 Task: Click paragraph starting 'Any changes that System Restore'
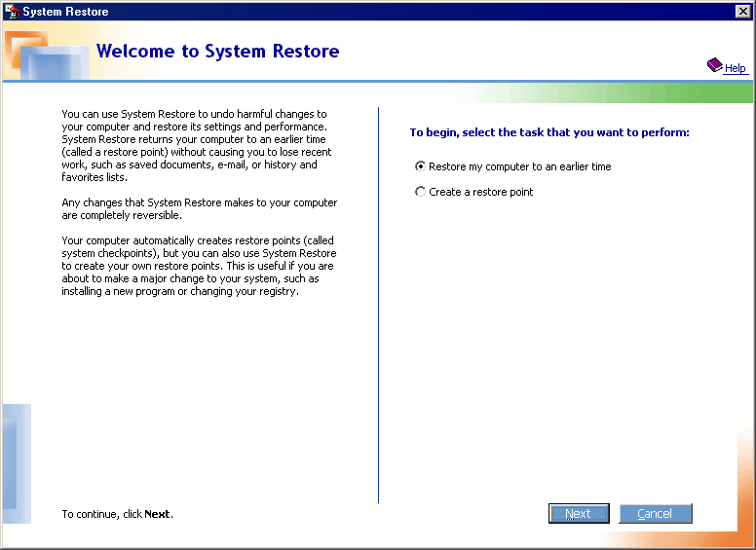tap(199, 208)
